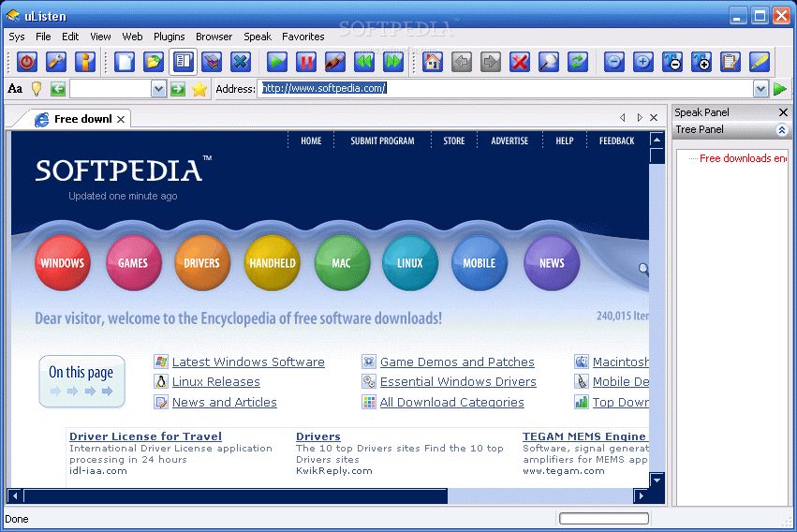Click the orange info icon
This screenshot has width=797, height=532.
pos(85,62)
